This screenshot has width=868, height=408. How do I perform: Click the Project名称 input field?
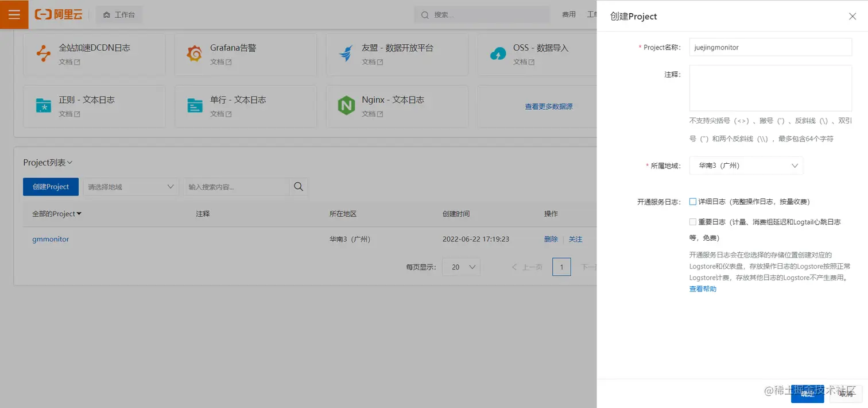pos(770,47)
